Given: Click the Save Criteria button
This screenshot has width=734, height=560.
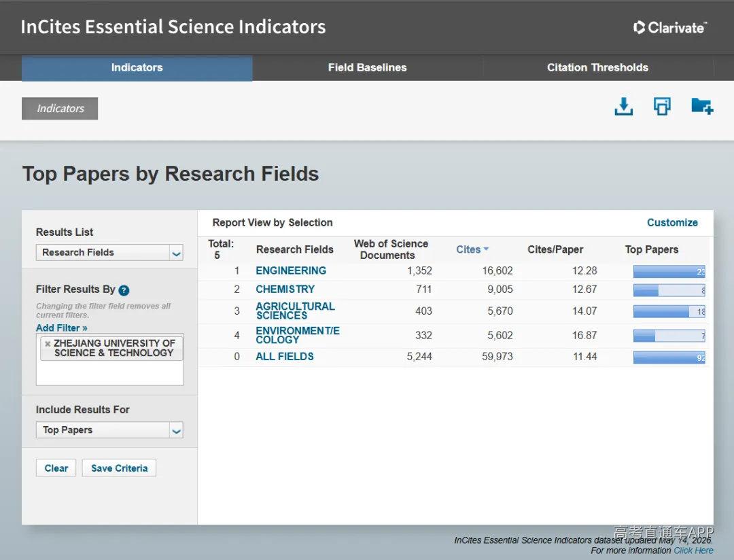Looking at the screenshot, I should coord(120,468).
